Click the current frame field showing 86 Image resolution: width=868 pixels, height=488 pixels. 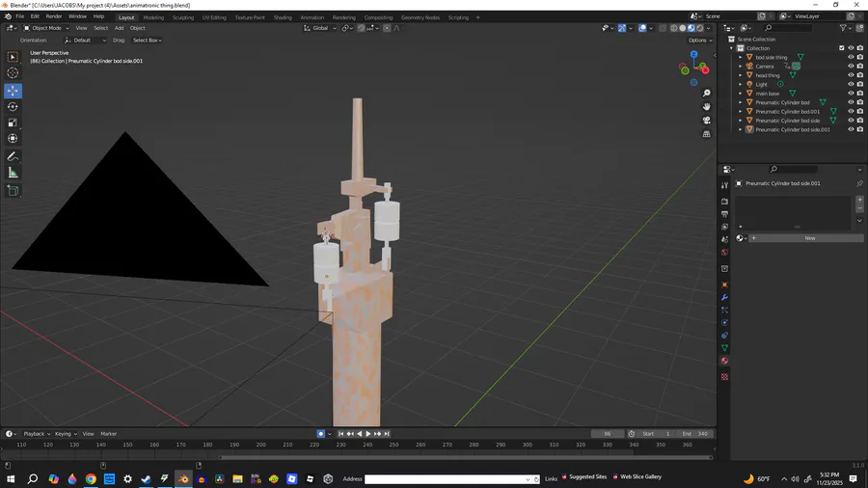coord(608,434)
